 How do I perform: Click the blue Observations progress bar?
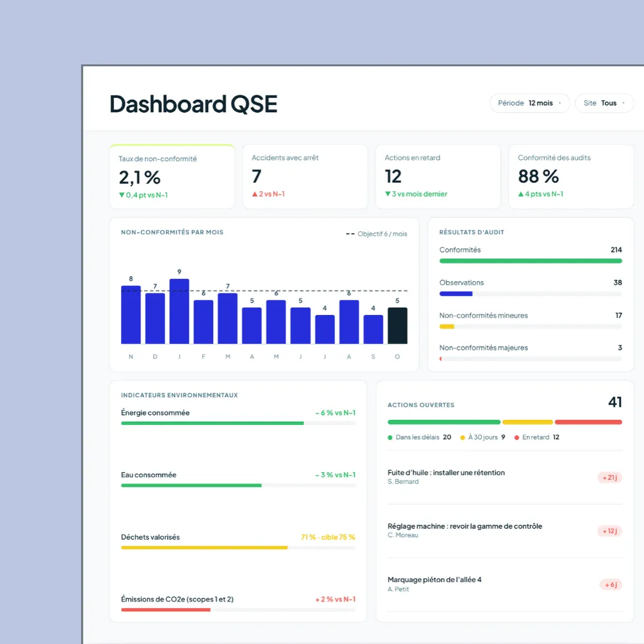coord(456,294)
